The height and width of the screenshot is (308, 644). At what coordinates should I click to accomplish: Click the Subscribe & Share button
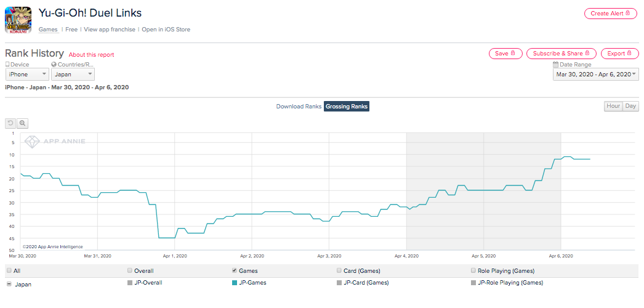[x=561, y=54]
